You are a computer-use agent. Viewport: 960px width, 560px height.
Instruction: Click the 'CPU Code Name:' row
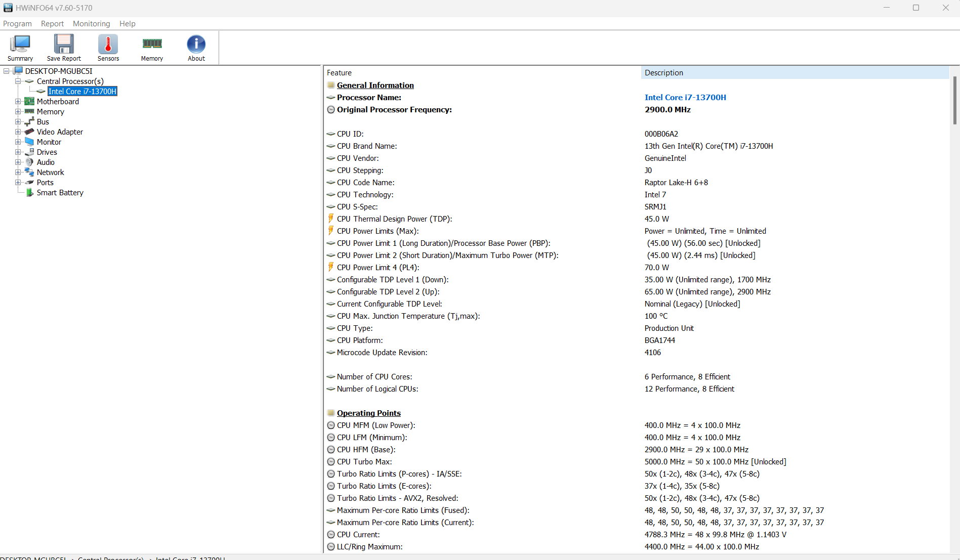pyautogui.click(x=637, y=182)
